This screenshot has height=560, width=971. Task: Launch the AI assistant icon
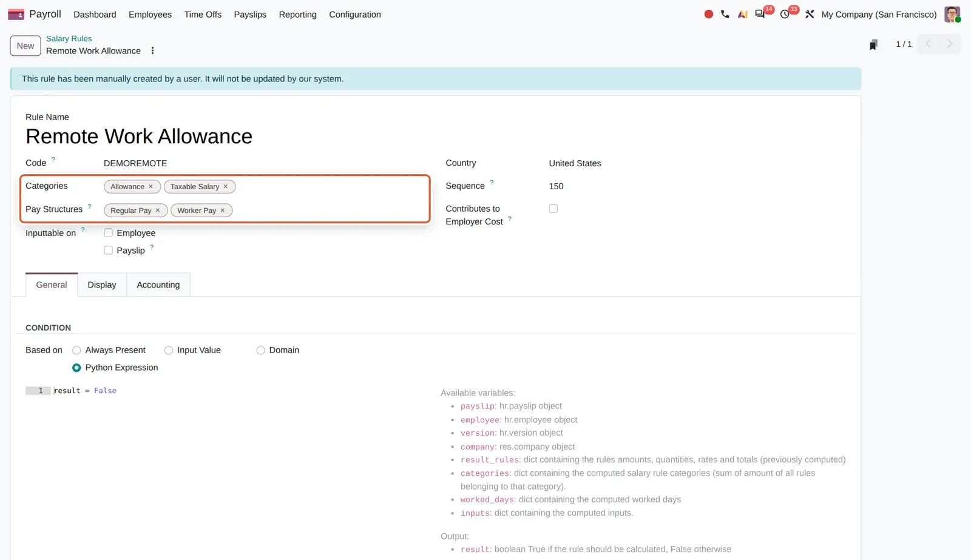click(x=742, y=14)
